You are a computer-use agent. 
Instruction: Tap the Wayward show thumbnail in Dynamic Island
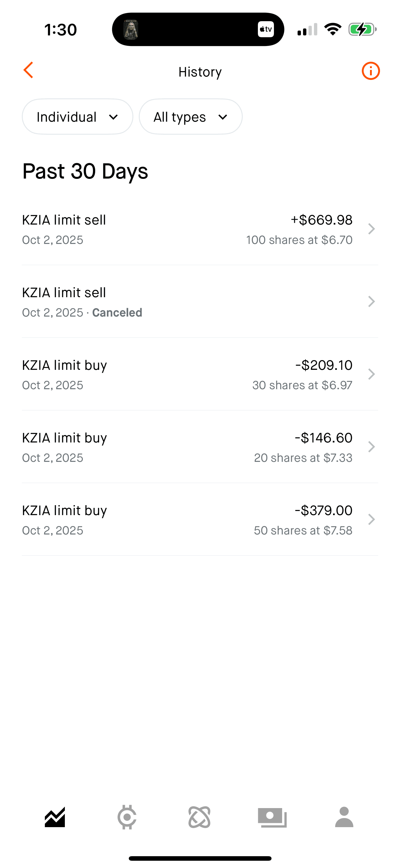pyautogui.click(x=131, y=30)
